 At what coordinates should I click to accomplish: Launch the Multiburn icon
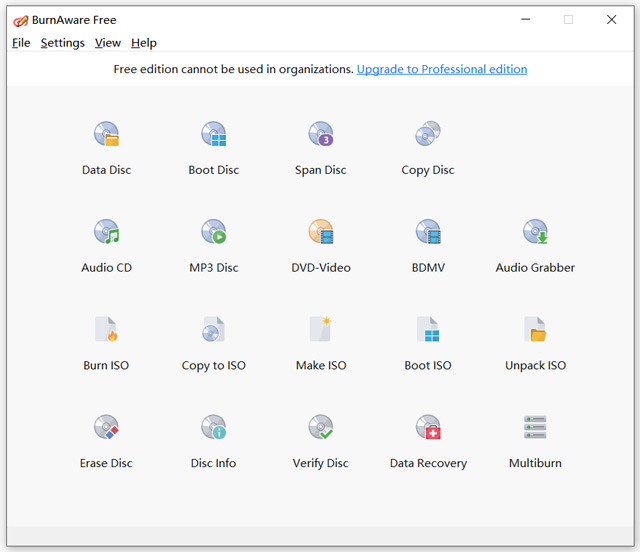point(535,427)
